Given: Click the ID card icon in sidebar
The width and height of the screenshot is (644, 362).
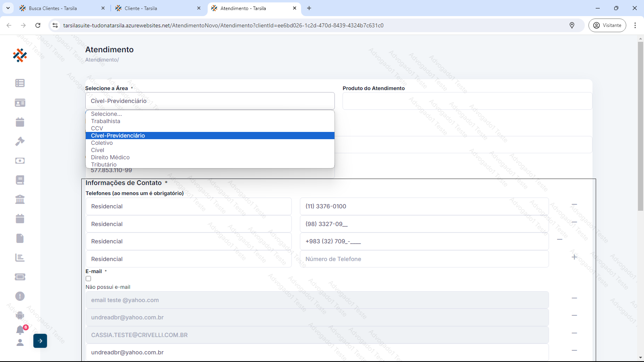Looking at the screenshot, I should click(20, 103).
